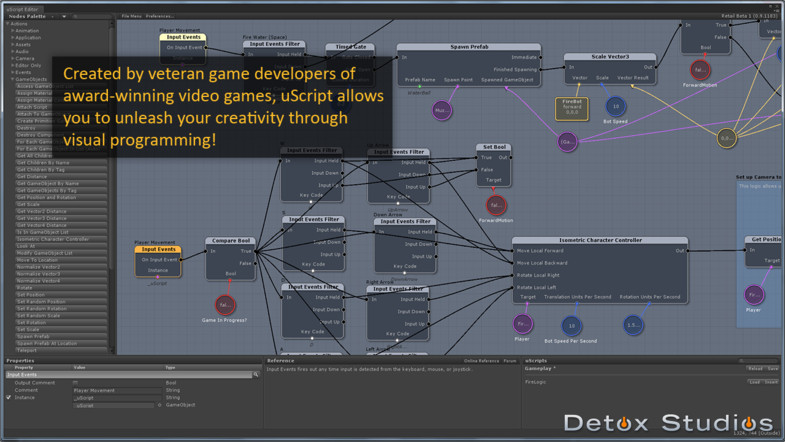This screenshot has height=442, width=785.
Task: Open the File Menu
Action: pyautogui.click(x=132, y=16)
